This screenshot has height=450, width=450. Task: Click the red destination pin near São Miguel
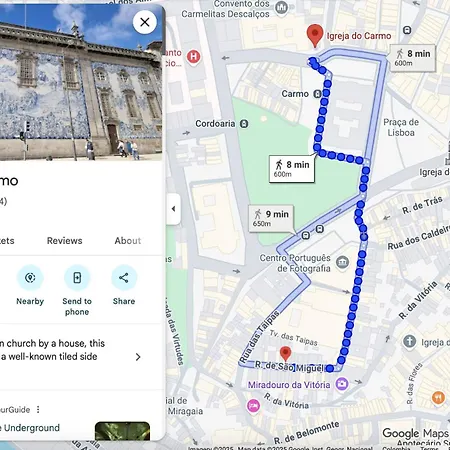click(285, 354)
